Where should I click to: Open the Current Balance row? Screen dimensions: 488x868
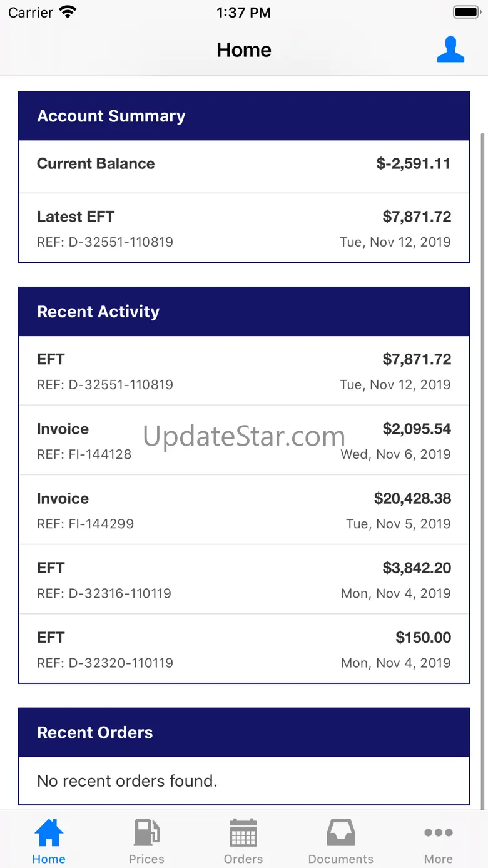(x=244, y=165)
